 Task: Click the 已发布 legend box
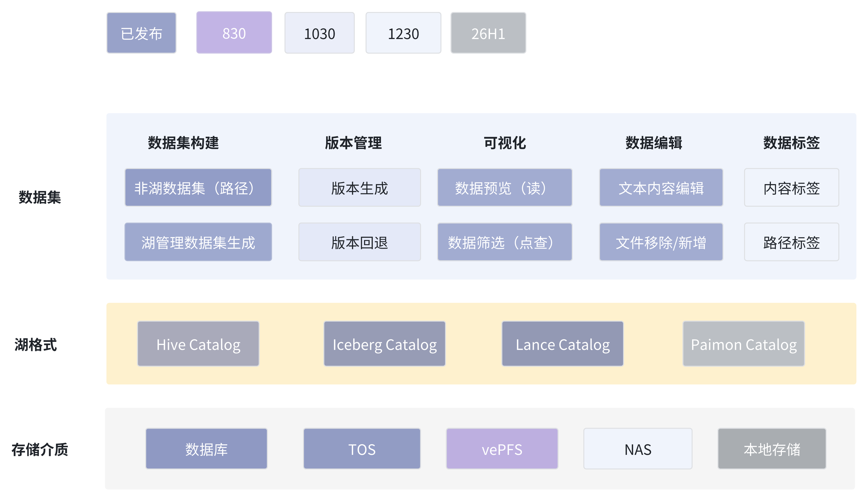pos(141,33)
